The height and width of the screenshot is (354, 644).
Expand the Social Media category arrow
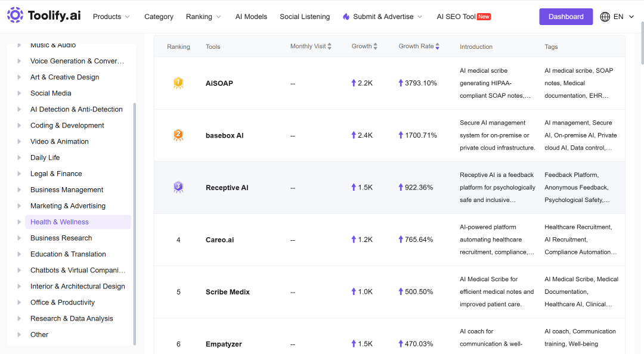click(x=19, y=93)
